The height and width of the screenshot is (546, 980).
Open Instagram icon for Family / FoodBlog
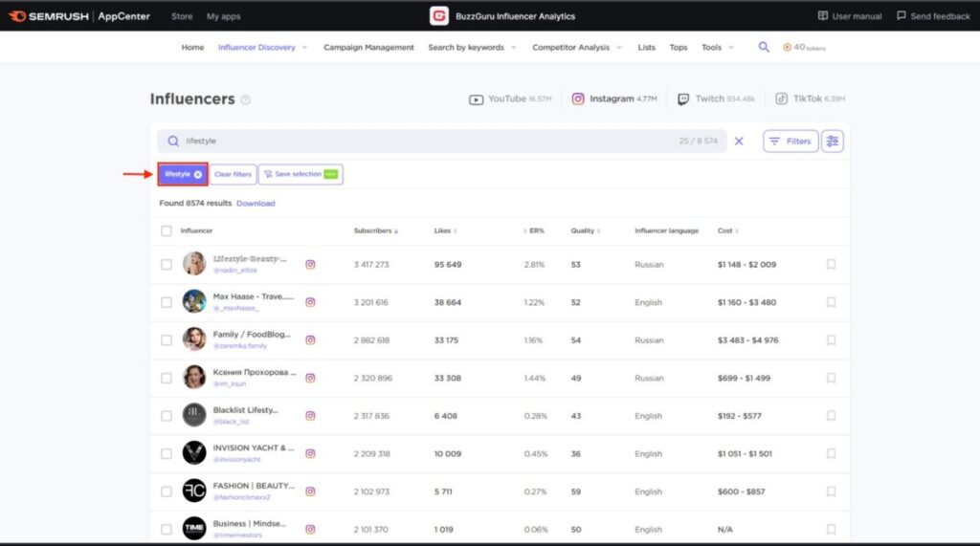pos(310,339)
